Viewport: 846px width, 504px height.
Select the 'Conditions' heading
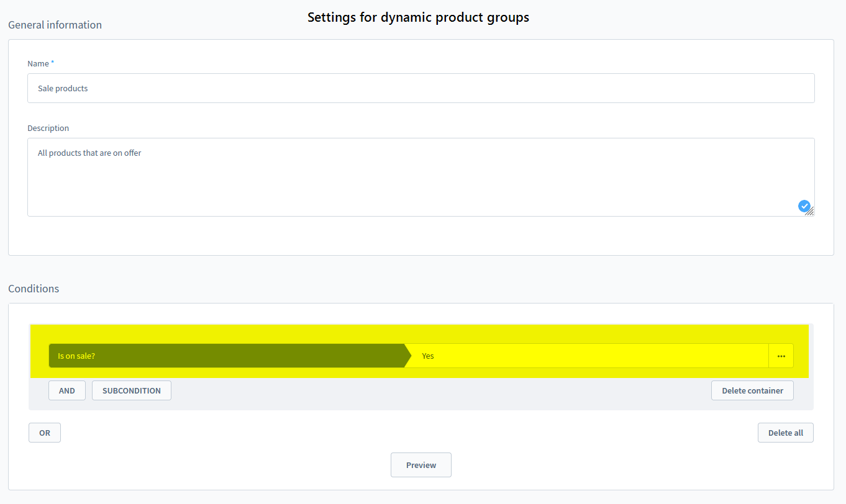click(34, 289)
